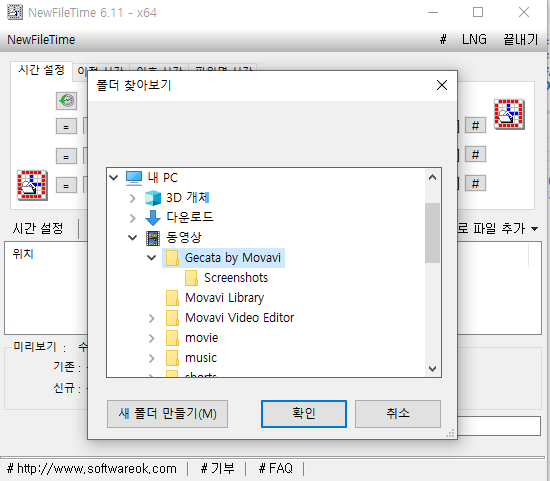Click 끝내기 in the menu bar
This screenshot has width=550, height=481.
coord(521,40)
